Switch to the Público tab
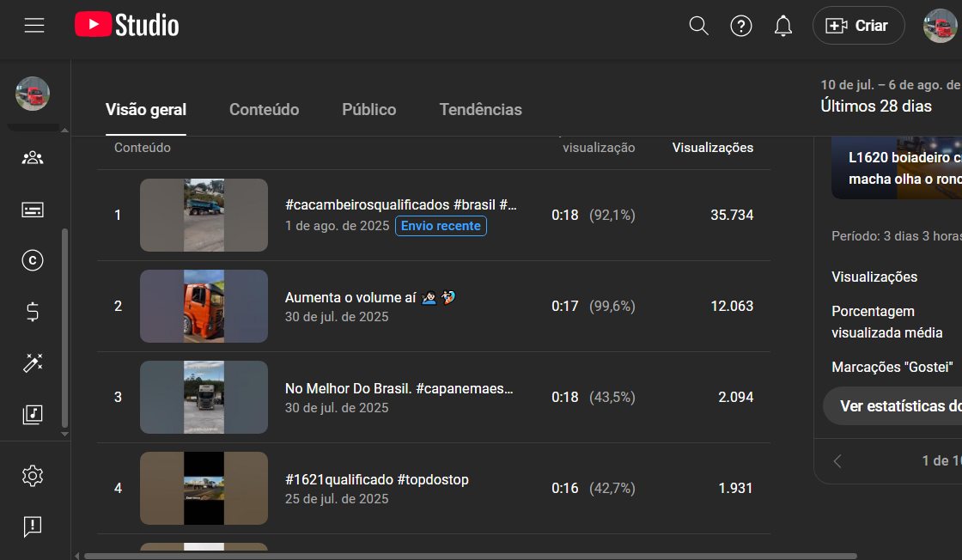Image resolution: width=962 pixels, height=560 pixels. (x=369, y=110)
